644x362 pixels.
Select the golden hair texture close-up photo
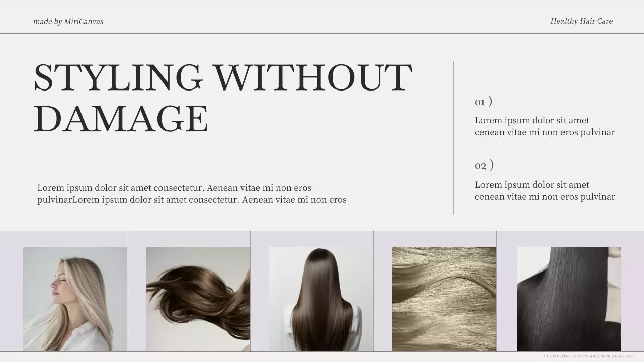pos(443,299)
